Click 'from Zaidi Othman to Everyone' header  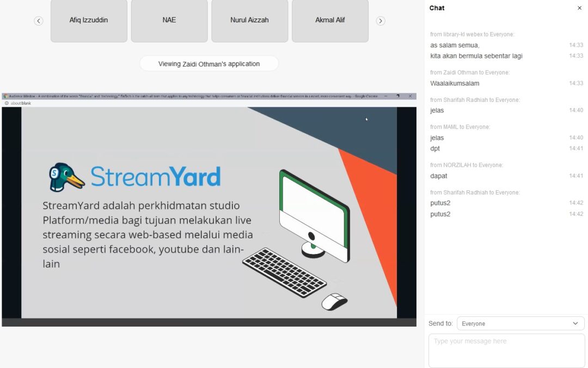pos(470,73)
